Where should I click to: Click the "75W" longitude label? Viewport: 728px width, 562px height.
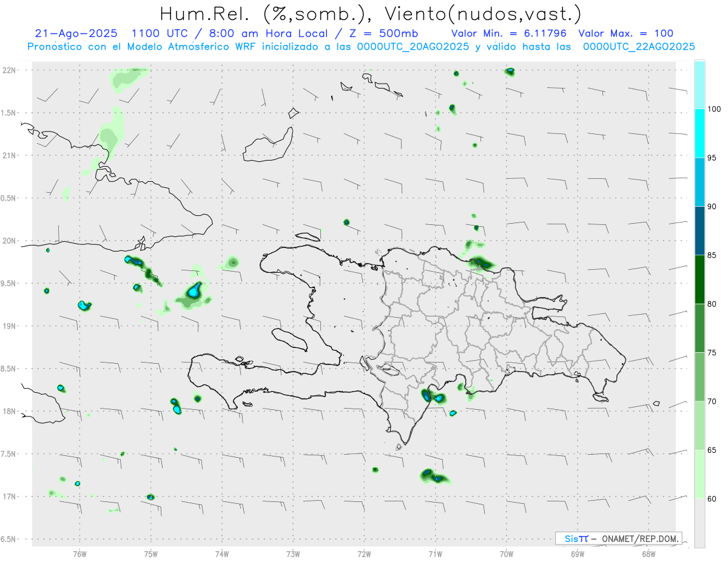[x=151, y=554]
